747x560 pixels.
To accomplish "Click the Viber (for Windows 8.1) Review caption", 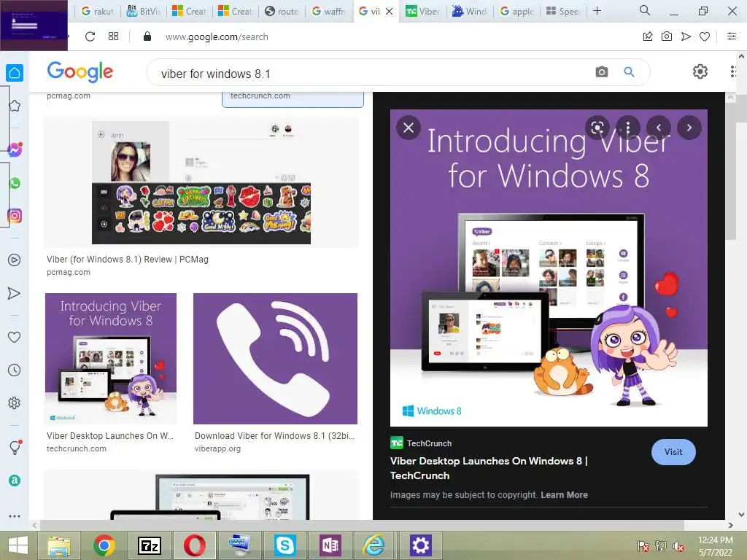I will point(127,259).
